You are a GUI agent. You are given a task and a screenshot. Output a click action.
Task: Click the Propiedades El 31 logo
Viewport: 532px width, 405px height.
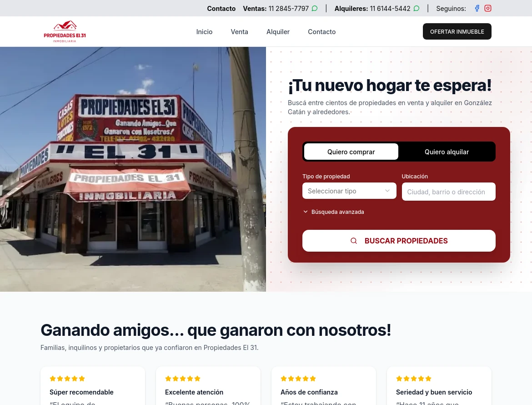65,31
